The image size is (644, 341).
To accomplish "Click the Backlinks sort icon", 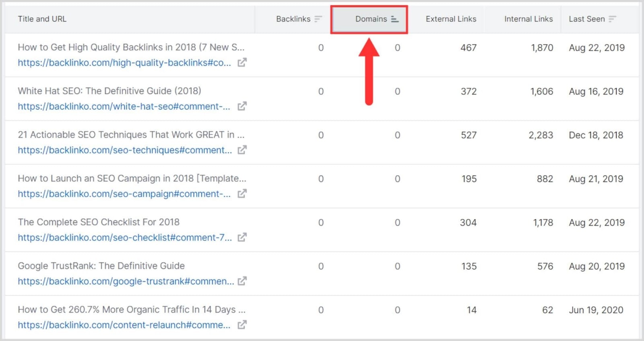I will click(318, 19).
